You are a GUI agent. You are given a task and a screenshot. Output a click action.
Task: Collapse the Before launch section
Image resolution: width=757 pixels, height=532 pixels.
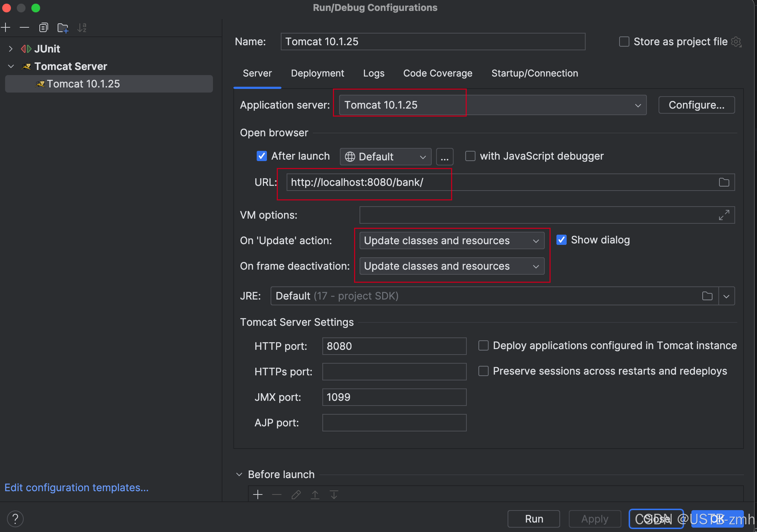click(239, 474)
